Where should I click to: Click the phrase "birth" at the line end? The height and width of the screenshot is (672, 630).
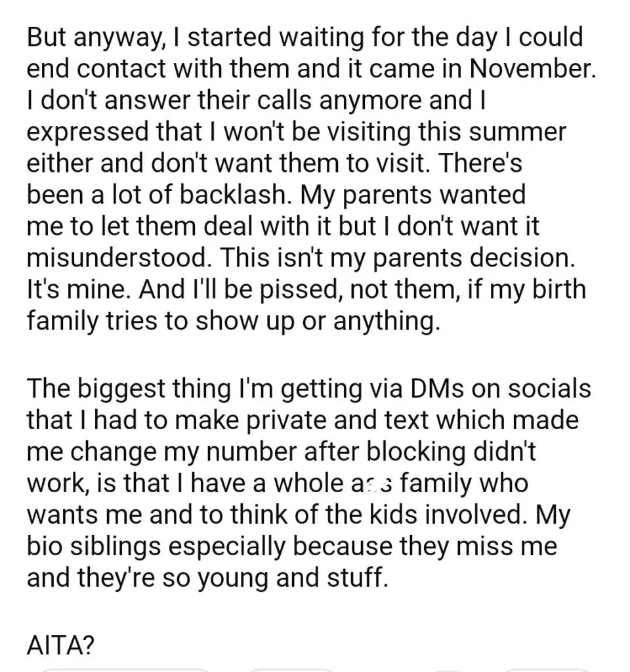click(x=559, y=289)
